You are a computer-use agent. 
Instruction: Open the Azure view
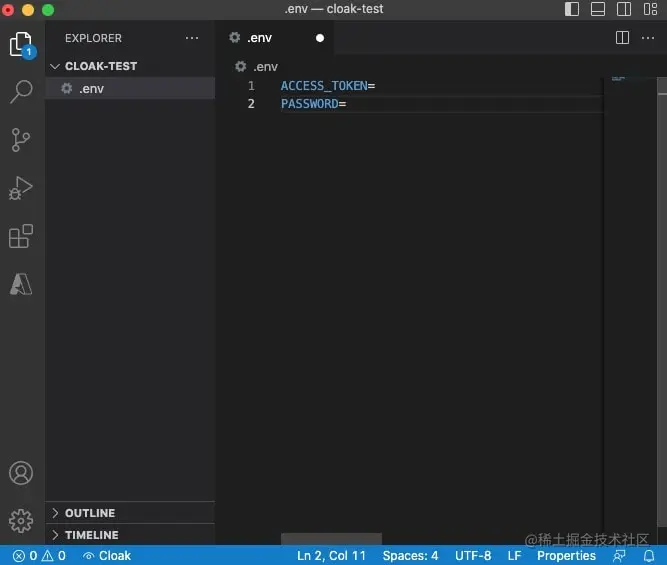[x=21, y=284]
